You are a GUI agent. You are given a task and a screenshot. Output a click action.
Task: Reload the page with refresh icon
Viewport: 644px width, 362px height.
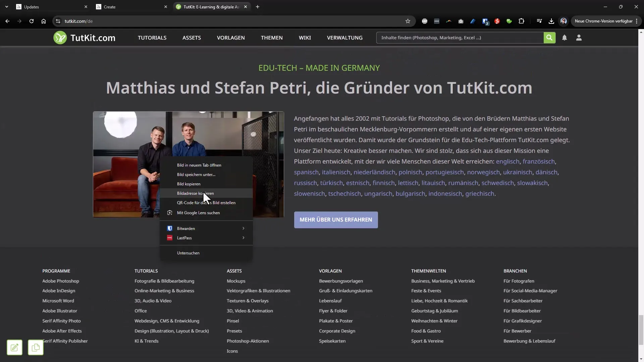pos(32,21)
